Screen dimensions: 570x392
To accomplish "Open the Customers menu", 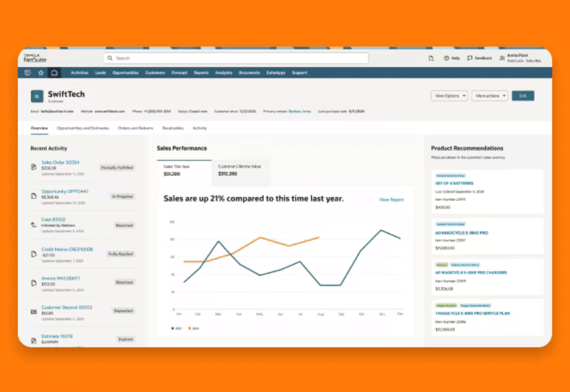I will (x=155, y=73).
